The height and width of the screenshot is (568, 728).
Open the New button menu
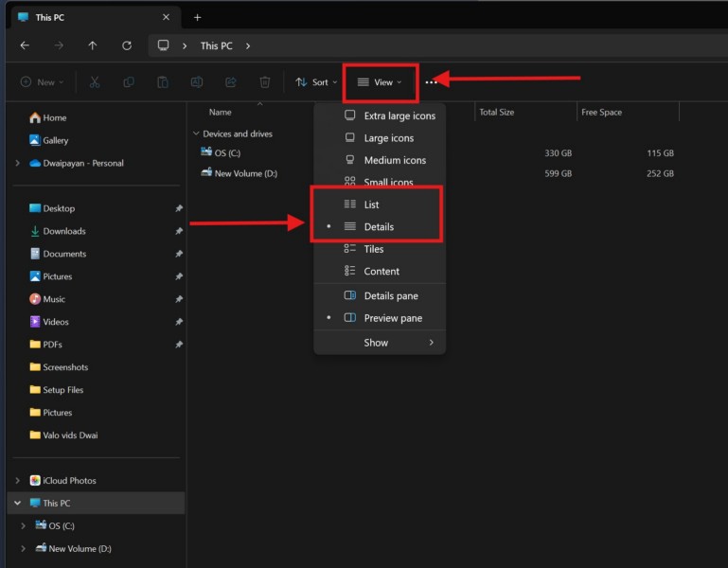pyautogui.click(x=43, y=82)
